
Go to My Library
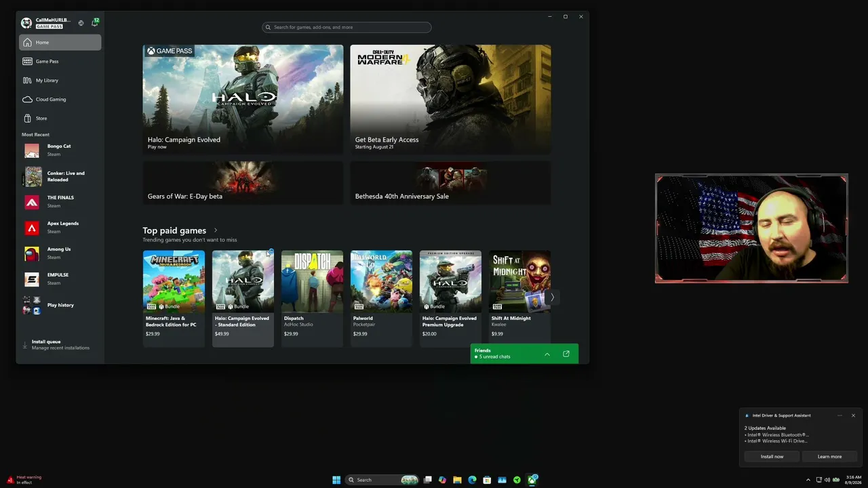pos(60,80)
